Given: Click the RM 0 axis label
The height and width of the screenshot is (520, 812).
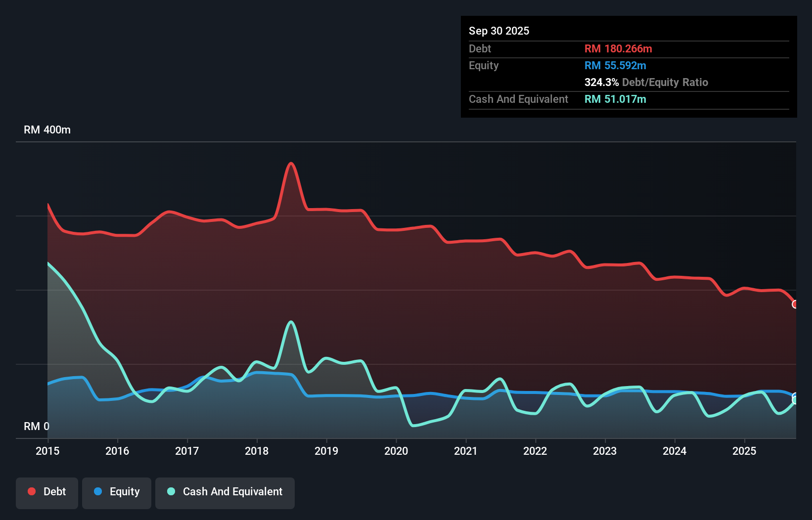Looking at the screenshot, I should click(37, 426).
